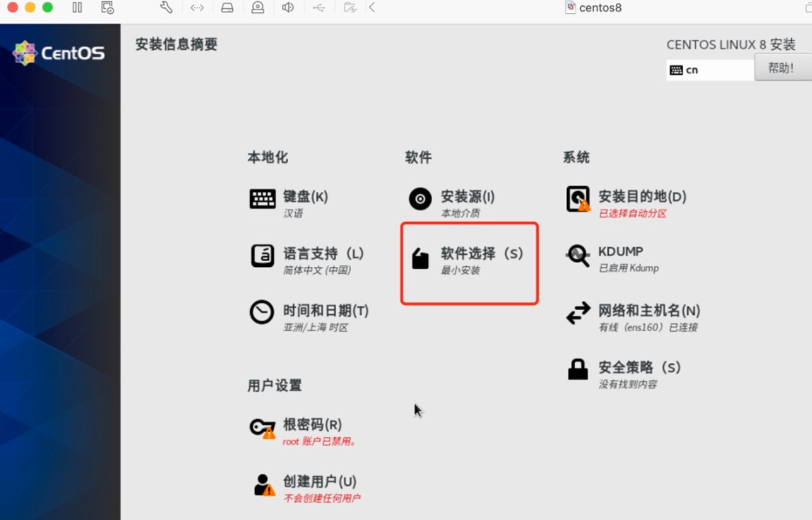Open 根密码(R) label
812x520 pixels.
click(312, 424)
